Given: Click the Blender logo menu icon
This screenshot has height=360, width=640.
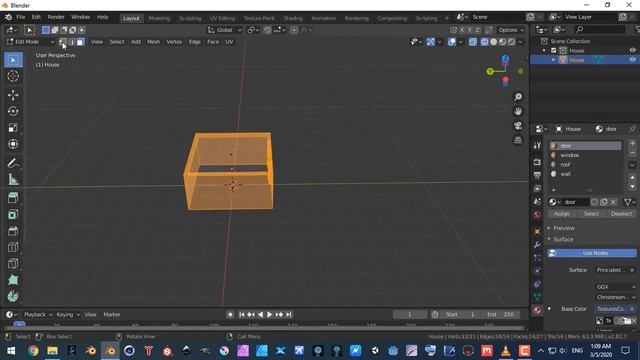Looking at the screenshot, I should coord(8,17).
